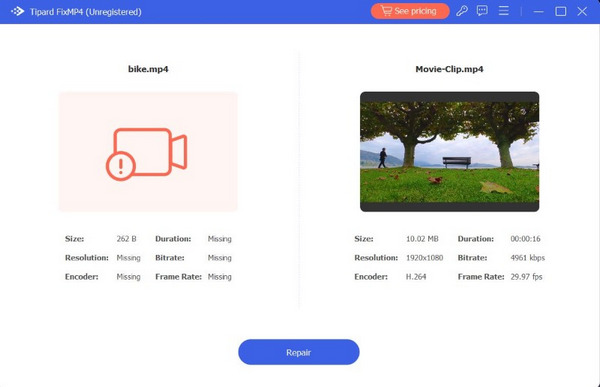Close the Tipard FixMP4 window
Screen dimensions: 600x387
(582, 11)
